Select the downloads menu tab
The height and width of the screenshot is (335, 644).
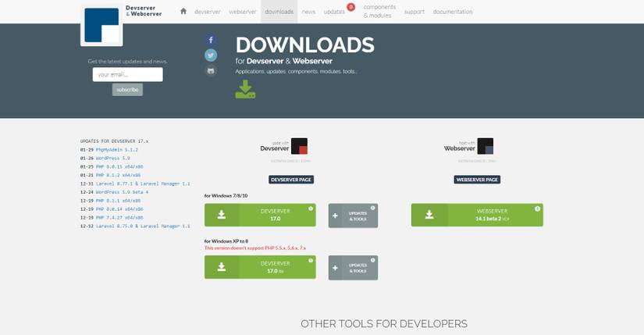[x=279, y=12]
